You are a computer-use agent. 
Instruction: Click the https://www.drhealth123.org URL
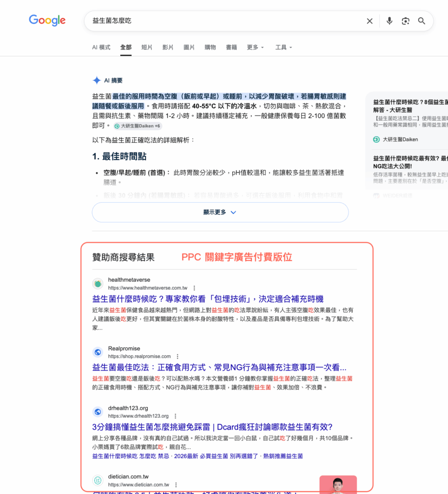click(x=138, y=416)
